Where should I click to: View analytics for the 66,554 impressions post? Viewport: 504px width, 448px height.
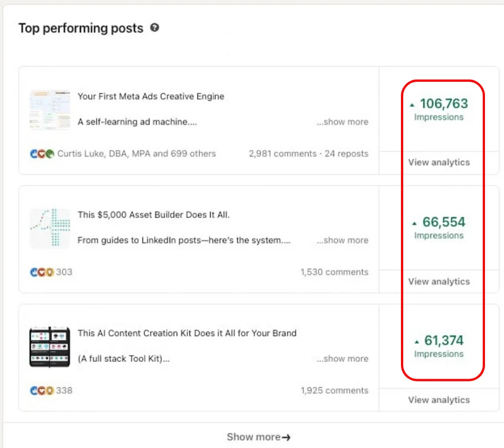(438, 282)
